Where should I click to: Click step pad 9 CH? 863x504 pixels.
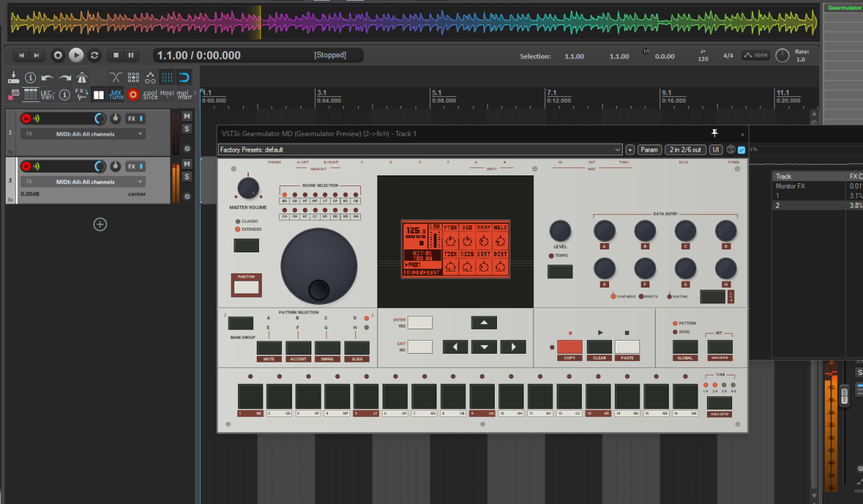(x=482, y=396)
